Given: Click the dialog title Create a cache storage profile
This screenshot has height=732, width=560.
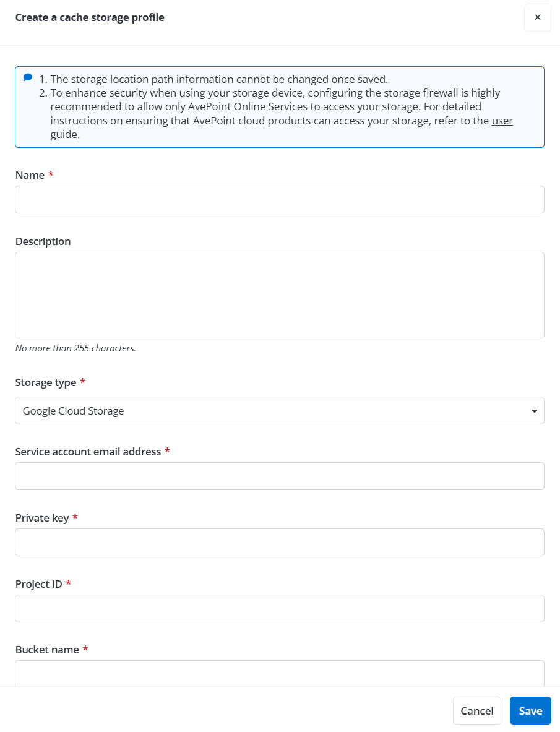Looking at the screenshot, I should click(x=90, y=17).
